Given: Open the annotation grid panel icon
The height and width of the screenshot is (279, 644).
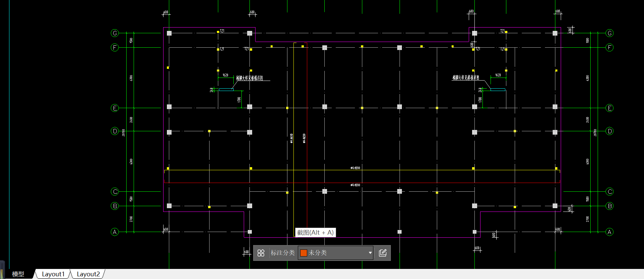Looking at the screenshot, I should click(261, 253).
